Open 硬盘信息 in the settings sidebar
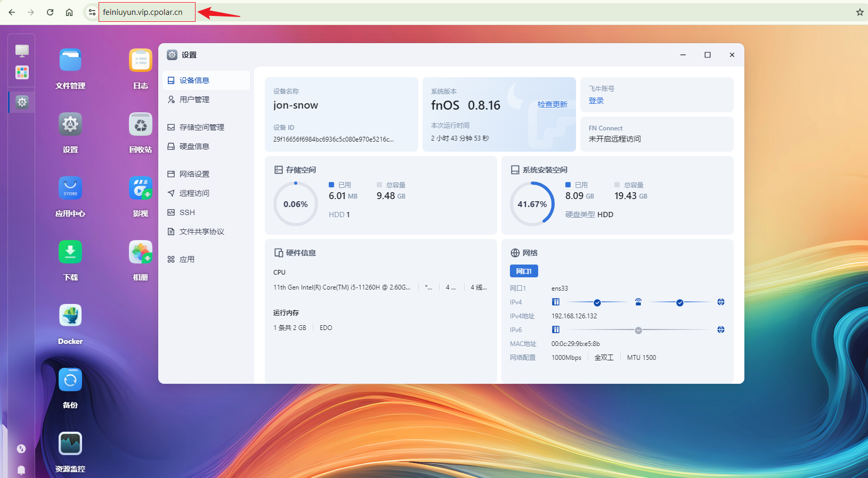 point(206,146)
